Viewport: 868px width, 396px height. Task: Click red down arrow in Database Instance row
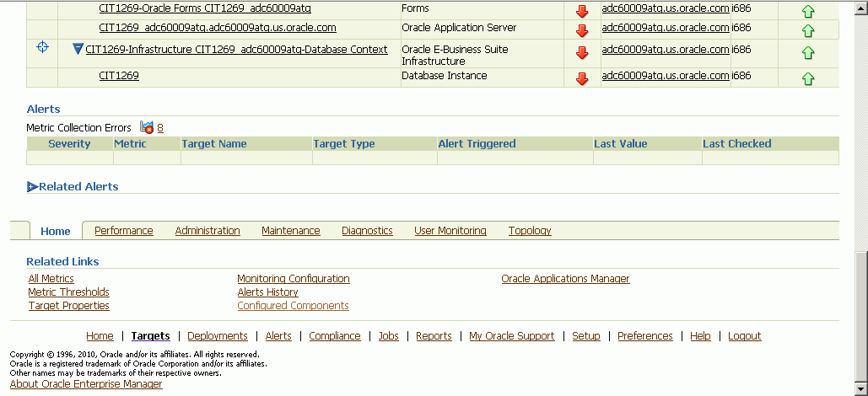[x=582, y=78]
